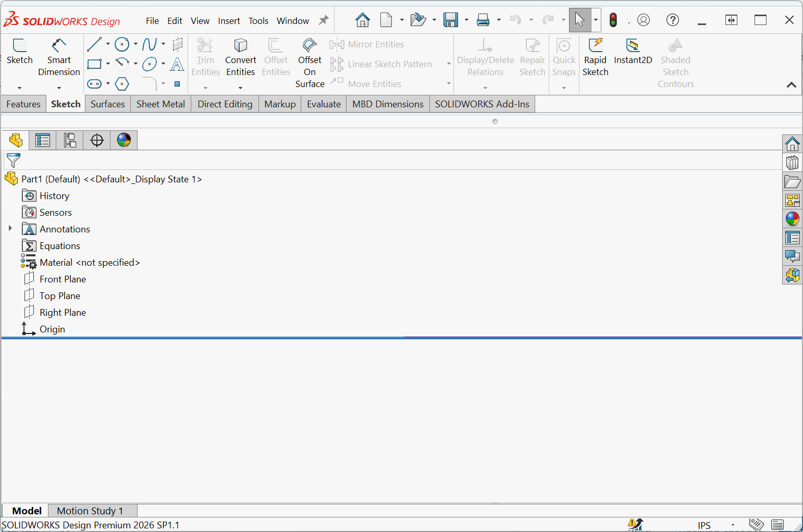Open the Insert menu
Screen dimensions: 803x532
(229, 21)
